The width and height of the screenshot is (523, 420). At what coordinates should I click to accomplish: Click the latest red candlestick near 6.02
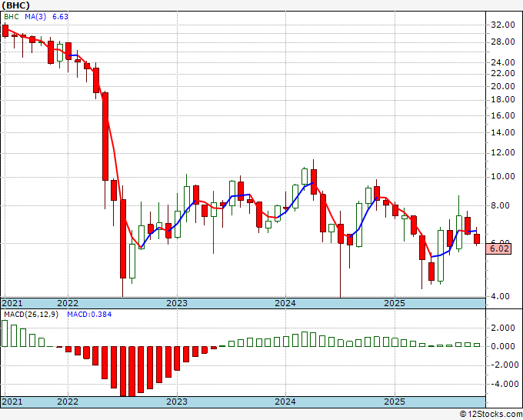[477, 239]
